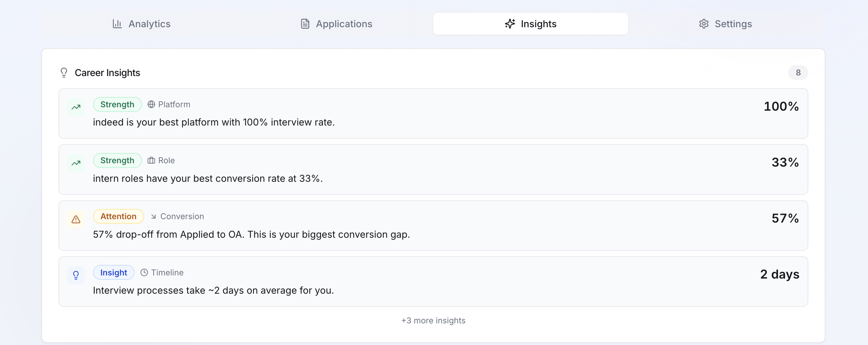This screenshot has width=868, height=345.
Task: Click the 100% interview rate value
Action: [781, 106]
